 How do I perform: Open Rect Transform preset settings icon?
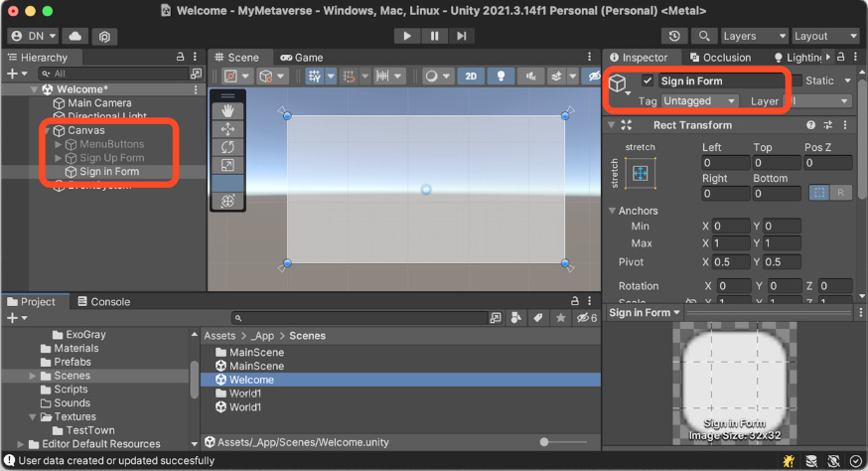(x=828, y=125)
